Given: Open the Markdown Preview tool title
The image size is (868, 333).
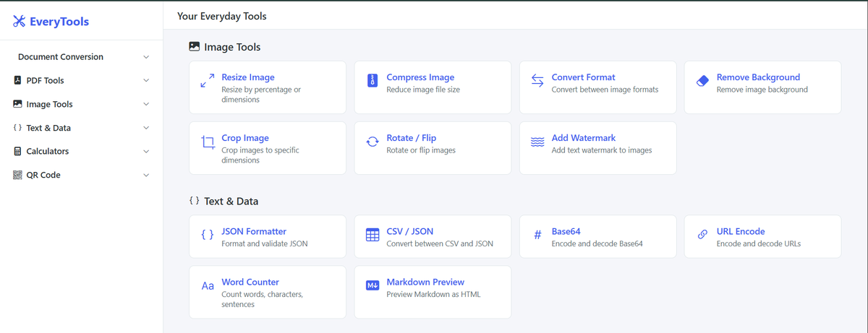Looking at the screenshot, I should click(425, 282).
